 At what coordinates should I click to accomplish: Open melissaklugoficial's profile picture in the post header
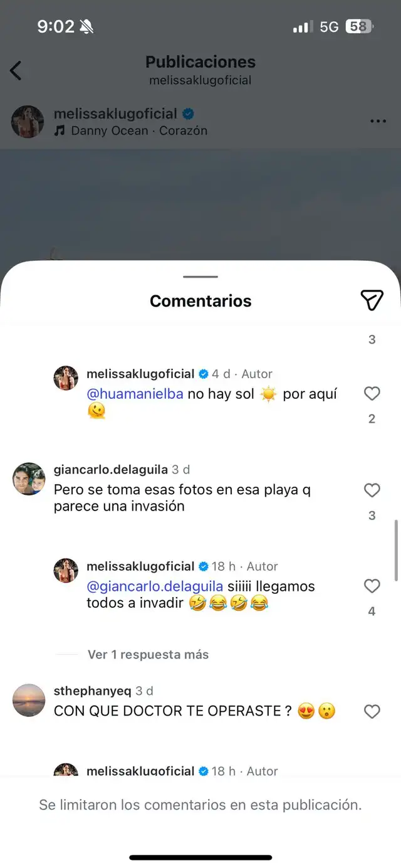tap(27, 121)
